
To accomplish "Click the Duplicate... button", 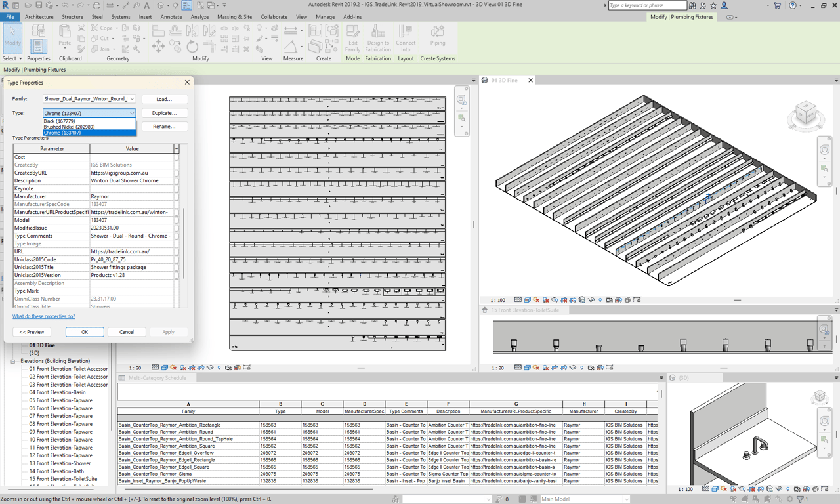I will point(164,113).
